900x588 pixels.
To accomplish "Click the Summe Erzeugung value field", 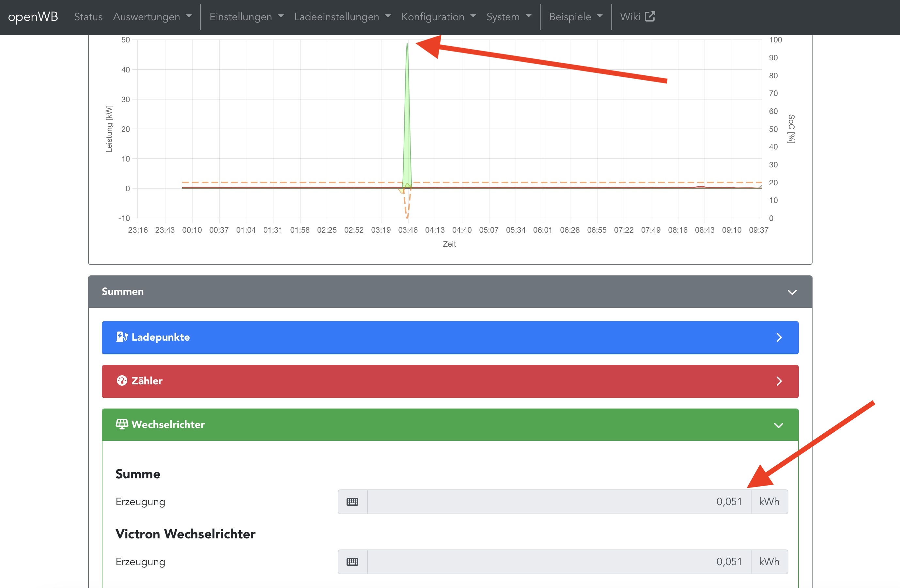I will (x=559, y=502).
